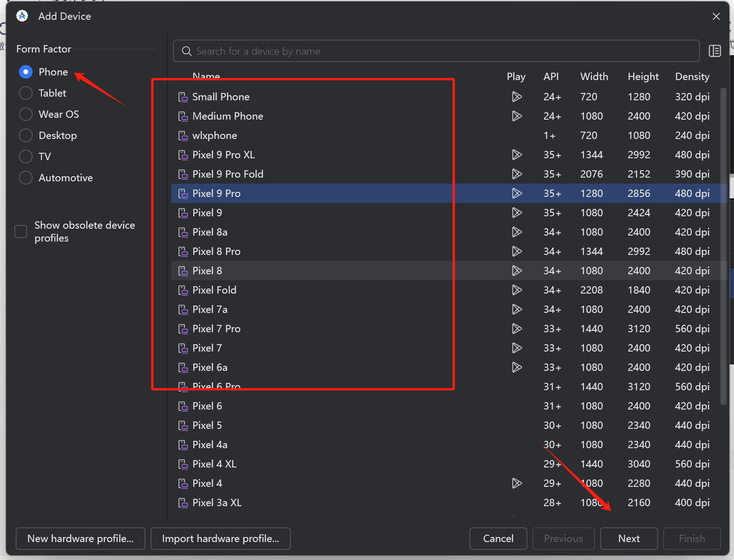This screenshot has width=734, height=560.
Task: Select the Phone form factor
Action: [26, 72]
